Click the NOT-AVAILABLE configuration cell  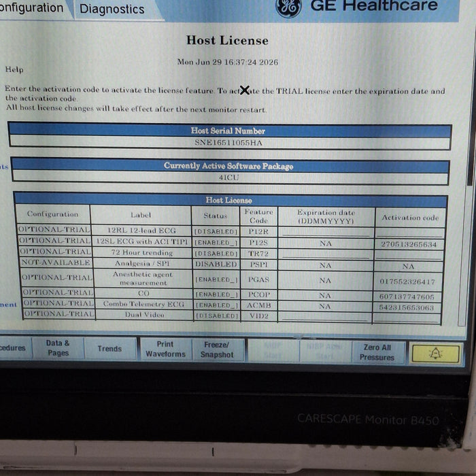56,262
